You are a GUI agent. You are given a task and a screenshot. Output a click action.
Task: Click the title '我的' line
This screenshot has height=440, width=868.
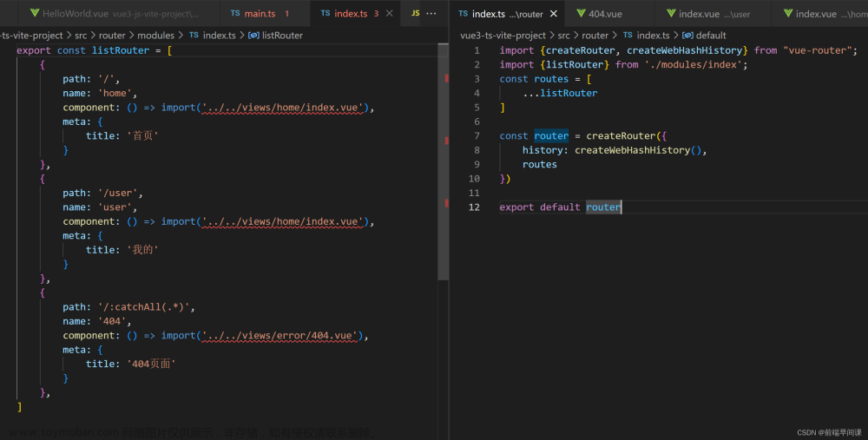(x=122, y=250)
